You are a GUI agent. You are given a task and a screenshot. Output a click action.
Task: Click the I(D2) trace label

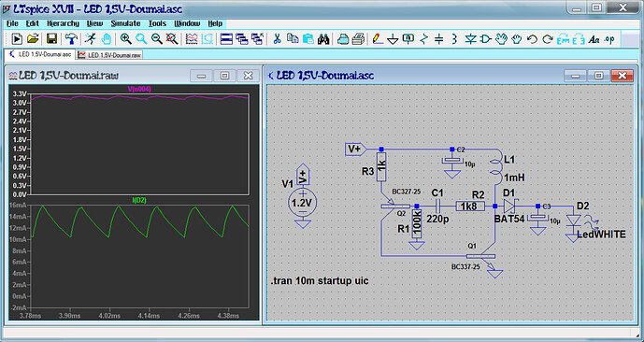pos(139,200)
